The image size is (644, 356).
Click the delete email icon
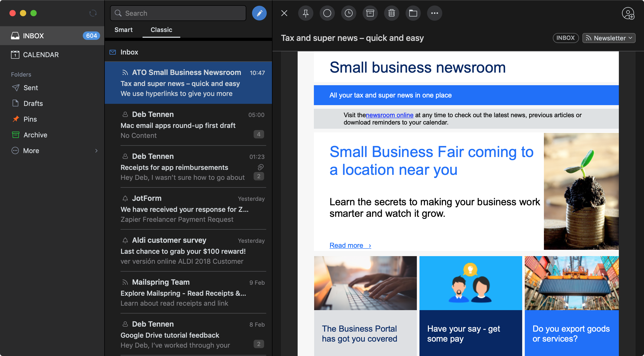pos(391,13)
